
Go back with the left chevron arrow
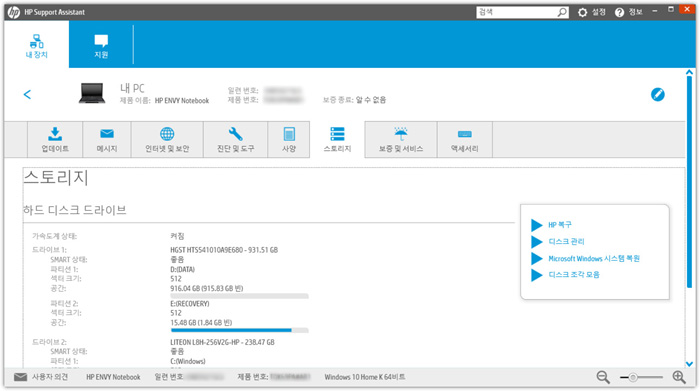(27, 94)
